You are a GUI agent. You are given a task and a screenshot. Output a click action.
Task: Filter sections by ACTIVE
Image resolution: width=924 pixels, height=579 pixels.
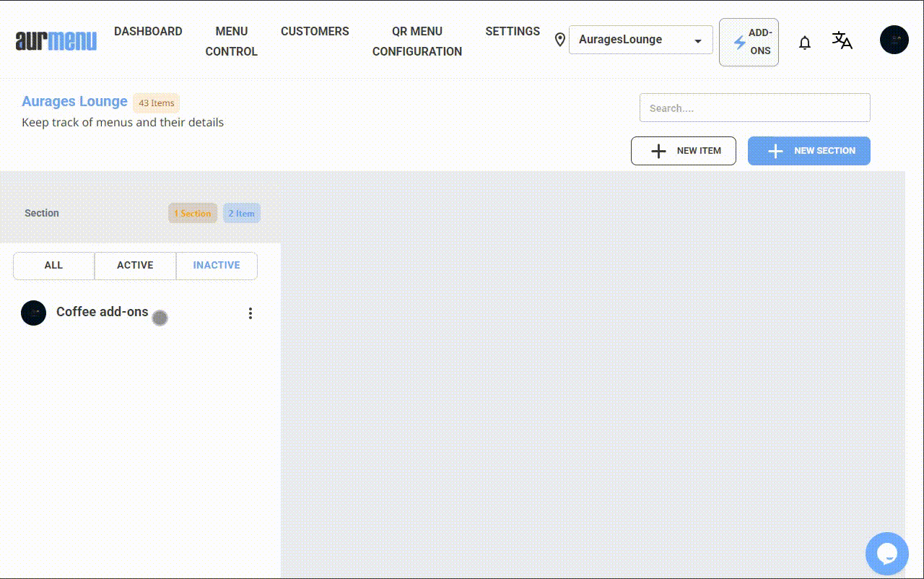click(135, 266)
